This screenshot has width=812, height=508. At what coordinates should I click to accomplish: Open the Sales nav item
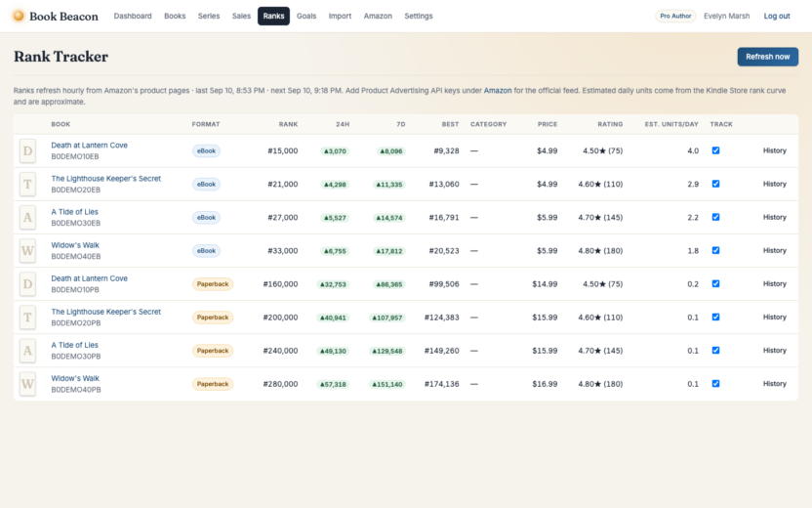(x=241, y=16)
